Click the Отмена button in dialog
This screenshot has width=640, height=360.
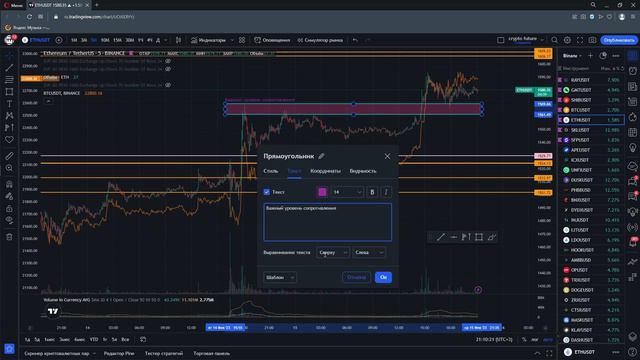tap(356, 277)
